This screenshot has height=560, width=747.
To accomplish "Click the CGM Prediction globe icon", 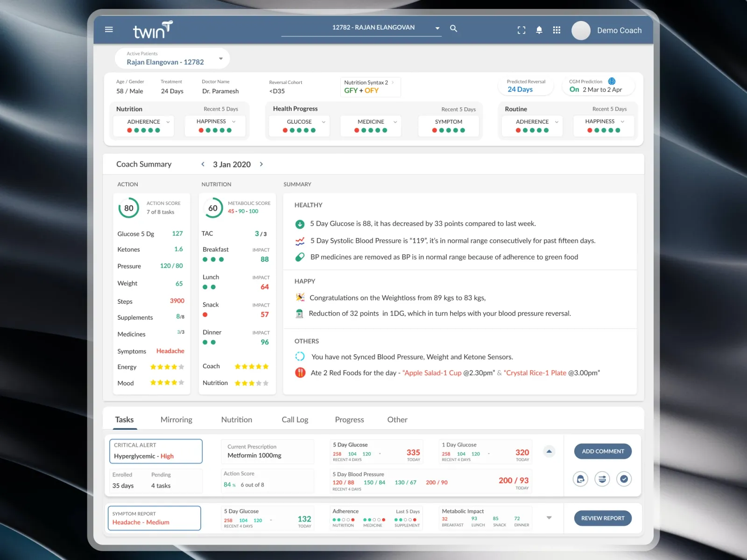I will pyautogui.click(x=612, y=81).
